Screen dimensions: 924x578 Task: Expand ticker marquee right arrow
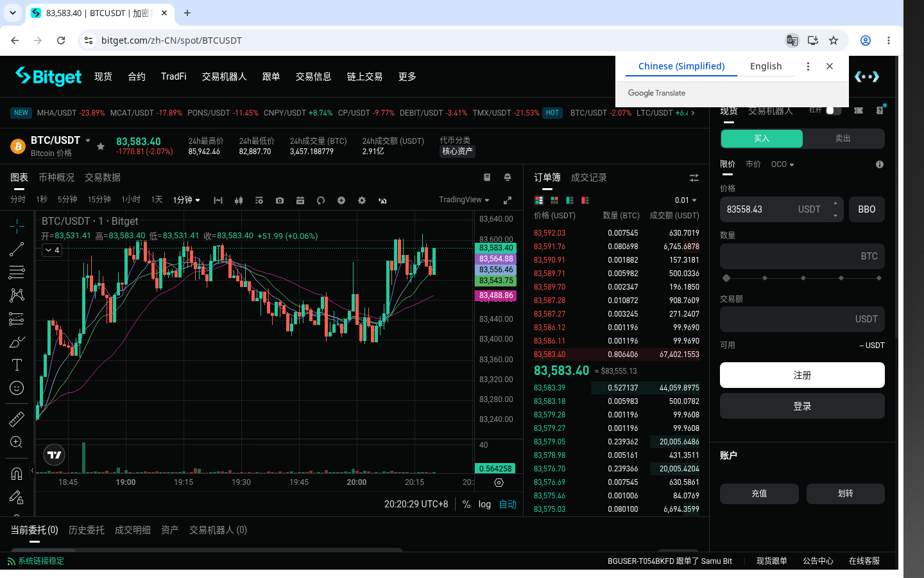coord(693,113)
